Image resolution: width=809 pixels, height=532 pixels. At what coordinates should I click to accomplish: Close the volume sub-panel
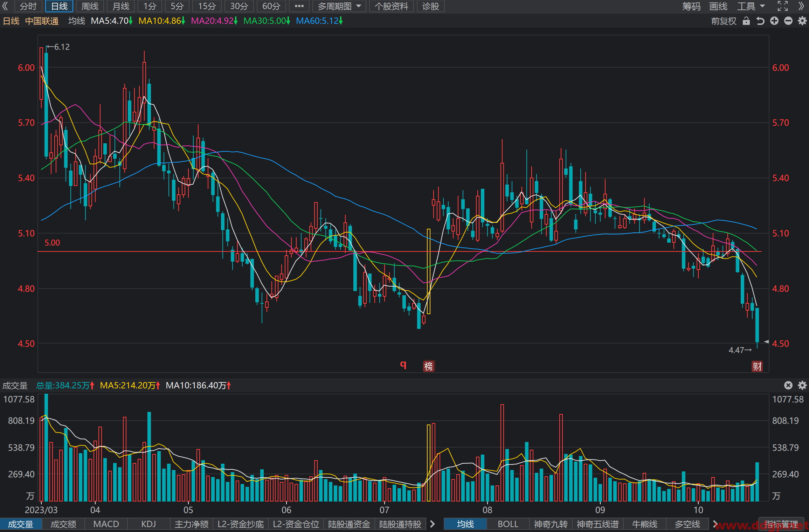click(x=788, y=385)
